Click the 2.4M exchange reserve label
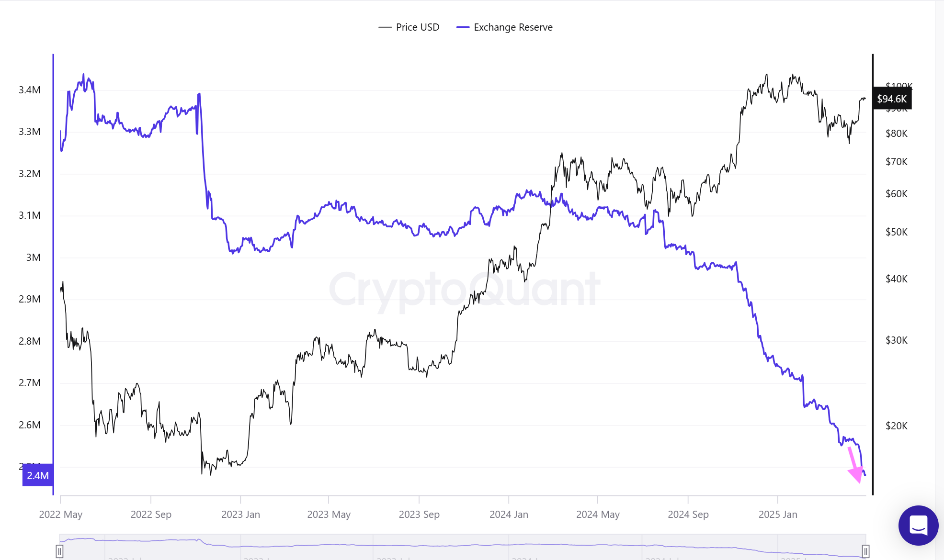The image size is (944, 560). point(38,475)
